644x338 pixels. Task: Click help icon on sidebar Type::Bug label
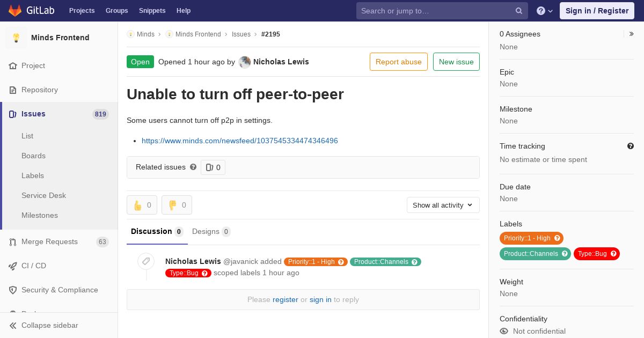(613, 254)
